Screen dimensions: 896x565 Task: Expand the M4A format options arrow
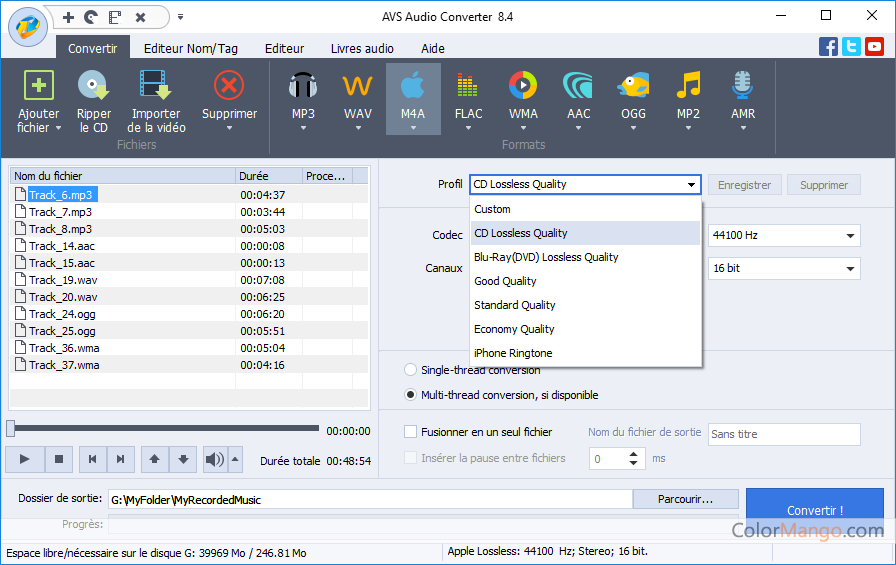413,128
